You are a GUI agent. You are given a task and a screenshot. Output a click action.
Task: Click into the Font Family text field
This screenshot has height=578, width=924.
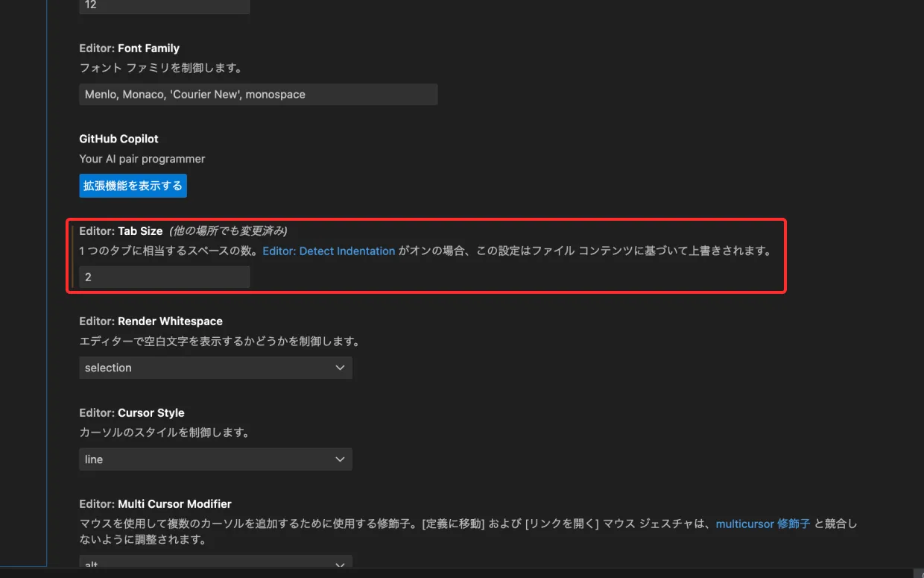pyautogui.click(x=258, y=95)
